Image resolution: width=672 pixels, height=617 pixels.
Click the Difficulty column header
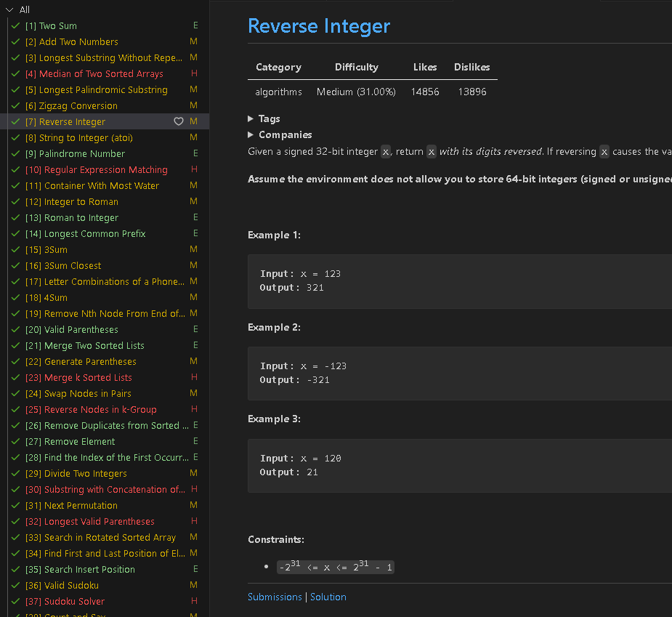pos(356,67)
